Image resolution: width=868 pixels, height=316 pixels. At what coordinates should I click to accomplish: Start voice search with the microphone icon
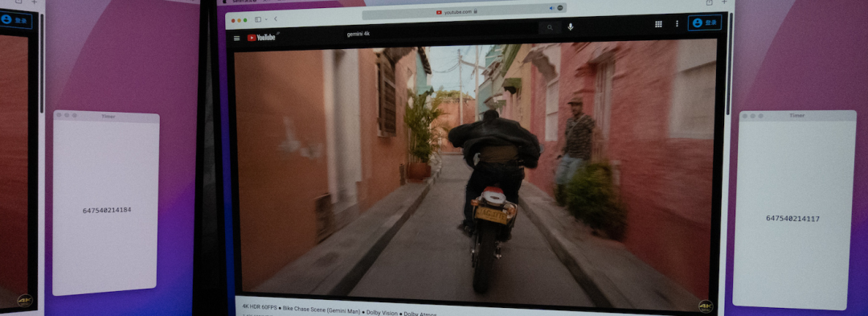pos(570,27)
